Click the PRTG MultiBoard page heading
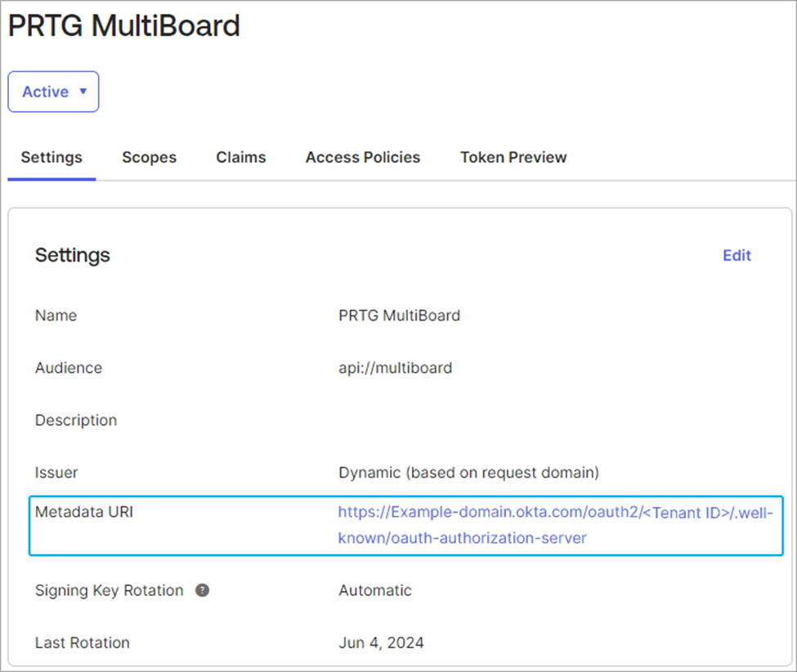 tap(124, 25)
